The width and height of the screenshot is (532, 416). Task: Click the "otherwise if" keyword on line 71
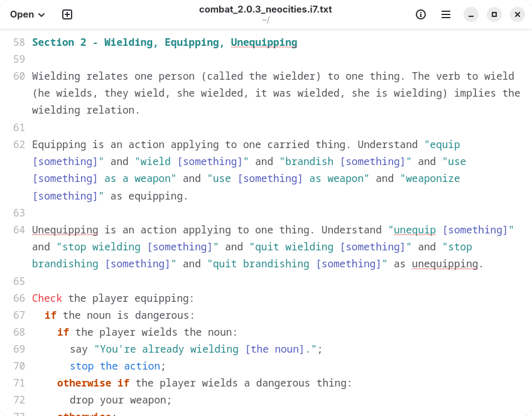point(94,383)
